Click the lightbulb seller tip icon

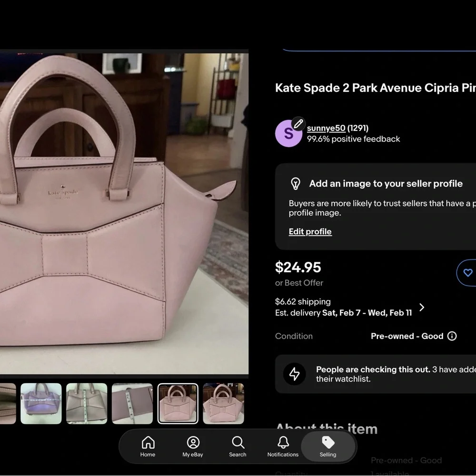tap(296, 183)
